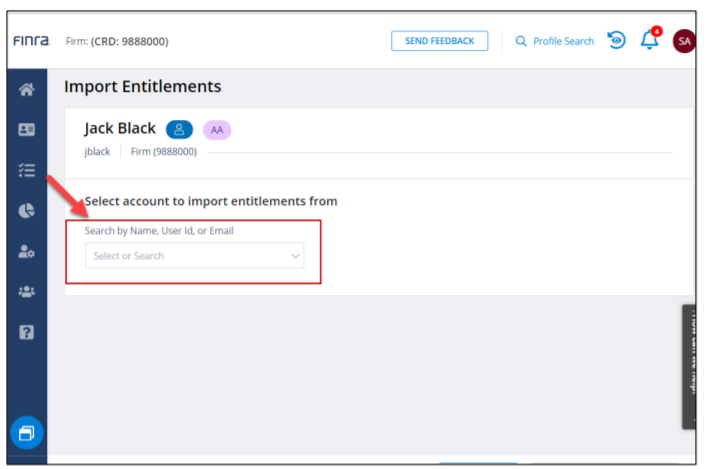Open the Home icon in sidebar
Viewport: 707px width, 469px height.
tap(26, 90)
